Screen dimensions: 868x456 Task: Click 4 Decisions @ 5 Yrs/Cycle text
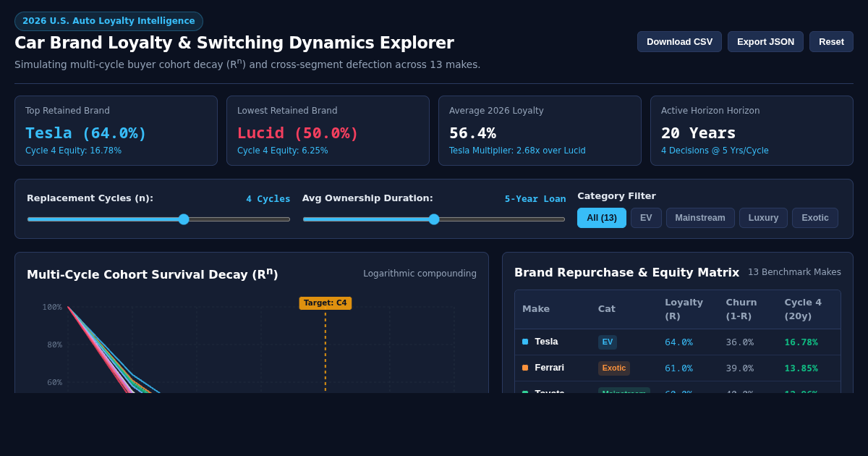(715, 151)
